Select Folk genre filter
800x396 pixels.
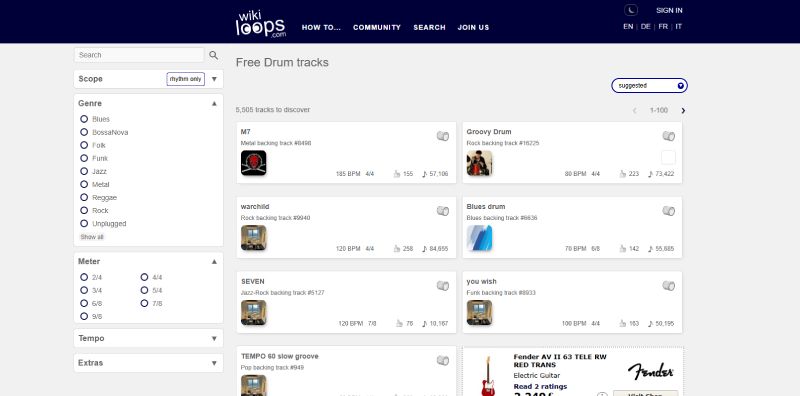(x=84, y=145)
